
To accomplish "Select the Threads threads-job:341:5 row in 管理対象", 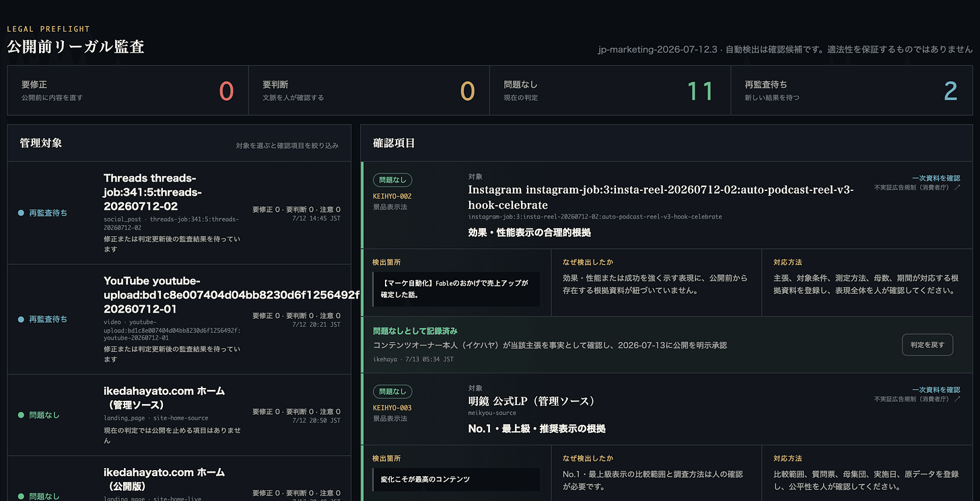I will [x=179, y=213].
